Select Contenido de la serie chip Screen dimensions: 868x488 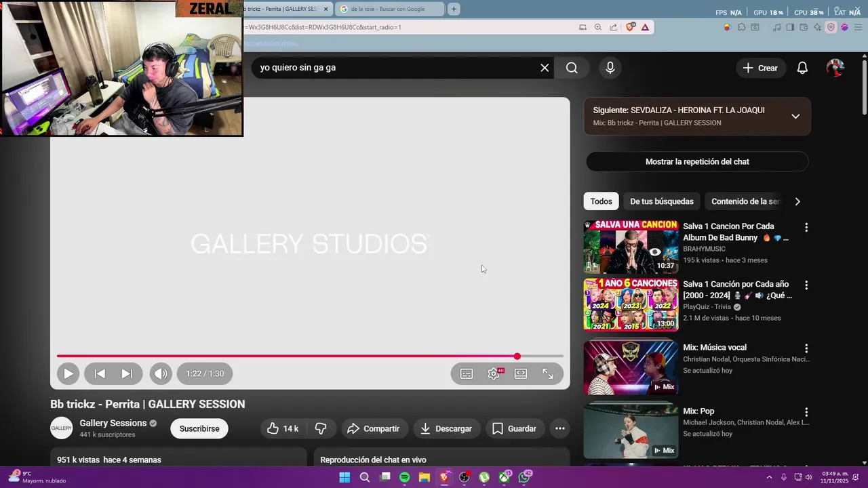pos(745,201)
